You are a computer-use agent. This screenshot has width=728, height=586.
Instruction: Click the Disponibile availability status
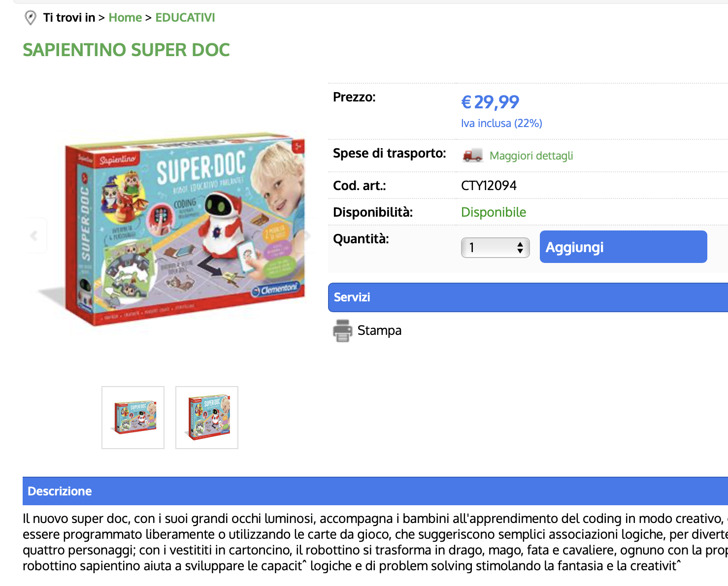point(494,212)
